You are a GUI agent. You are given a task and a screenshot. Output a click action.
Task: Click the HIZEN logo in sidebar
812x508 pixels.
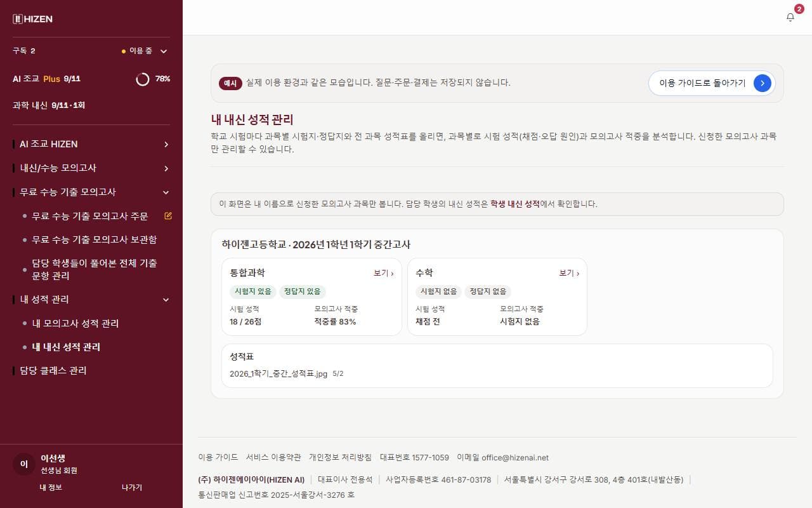(33, 19)
